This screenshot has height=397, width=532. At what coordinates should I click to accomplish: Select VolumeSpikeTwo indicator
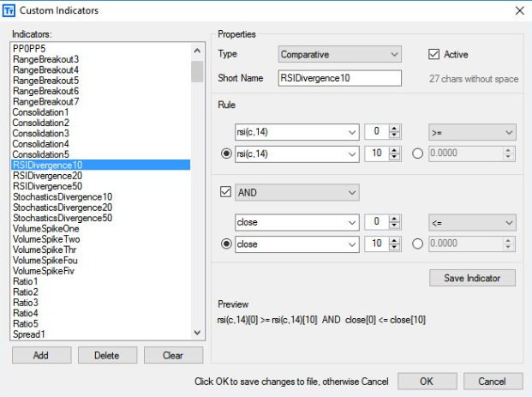[x=100, y=239]
